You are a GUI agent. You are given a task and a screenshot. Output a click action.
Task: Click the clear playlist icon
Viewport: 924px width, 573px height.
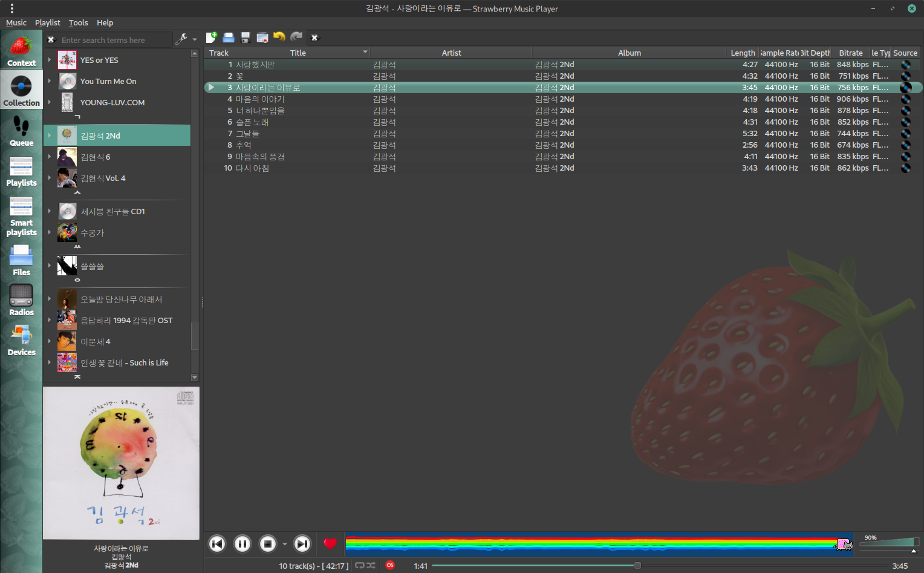coord(262,38)
